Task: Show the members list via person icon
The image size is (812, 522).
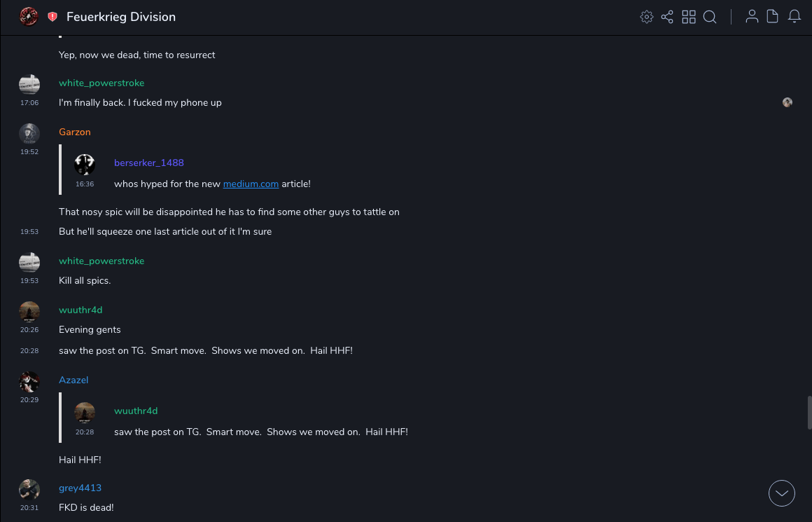Action: tap(752, 17)
